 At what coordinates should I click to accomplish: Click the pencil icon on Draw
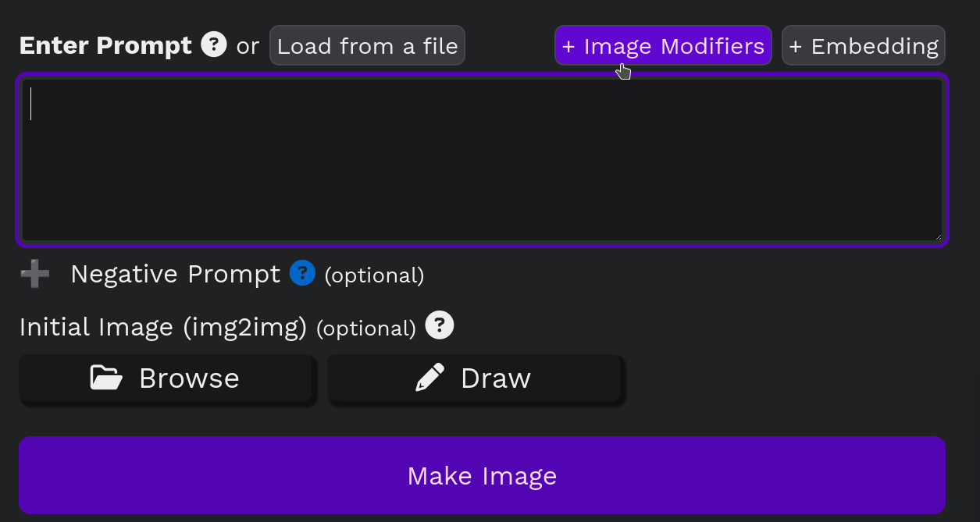tap(430, 378)
